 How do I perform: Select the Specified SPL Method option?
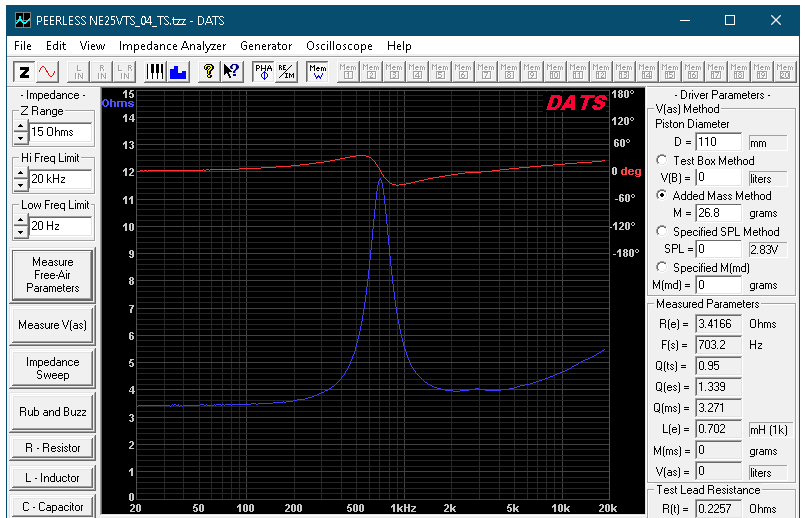pos(662,231)
